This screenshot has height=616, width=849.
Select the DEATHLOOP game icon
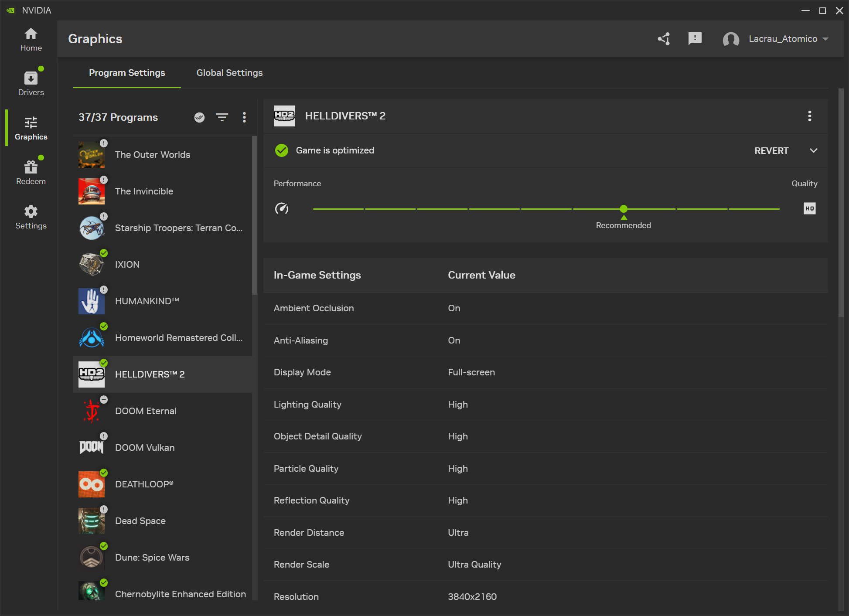click(x=92, y=484)
